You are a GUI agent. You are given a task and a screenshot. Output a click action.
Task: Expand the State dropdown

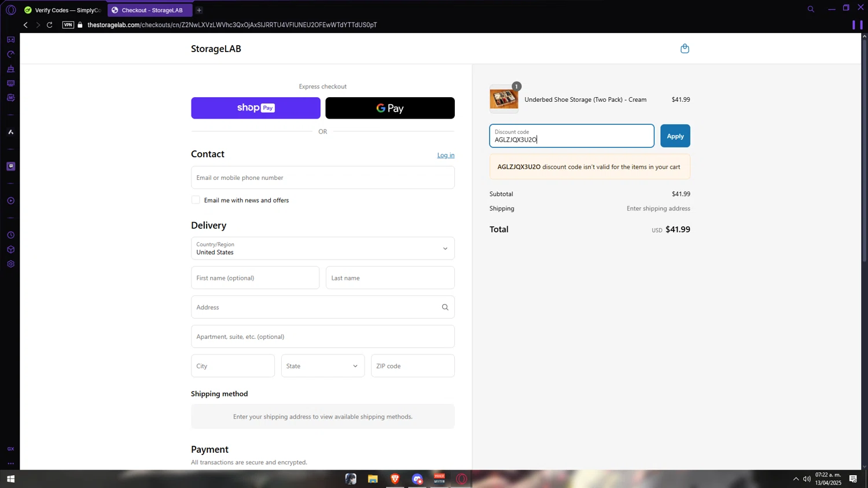coord(323,366)
